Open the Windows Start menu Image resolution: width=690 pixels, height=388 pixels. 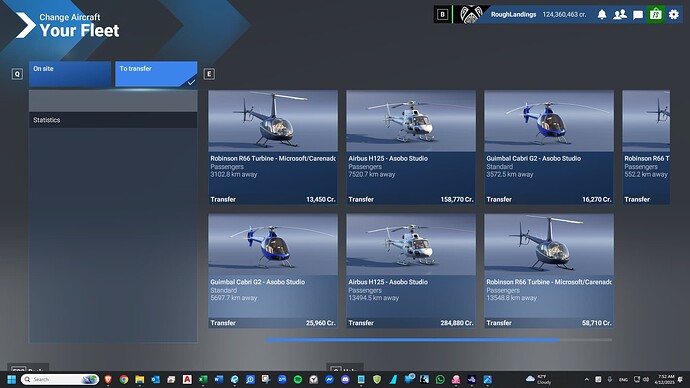[x=12, y=379]
